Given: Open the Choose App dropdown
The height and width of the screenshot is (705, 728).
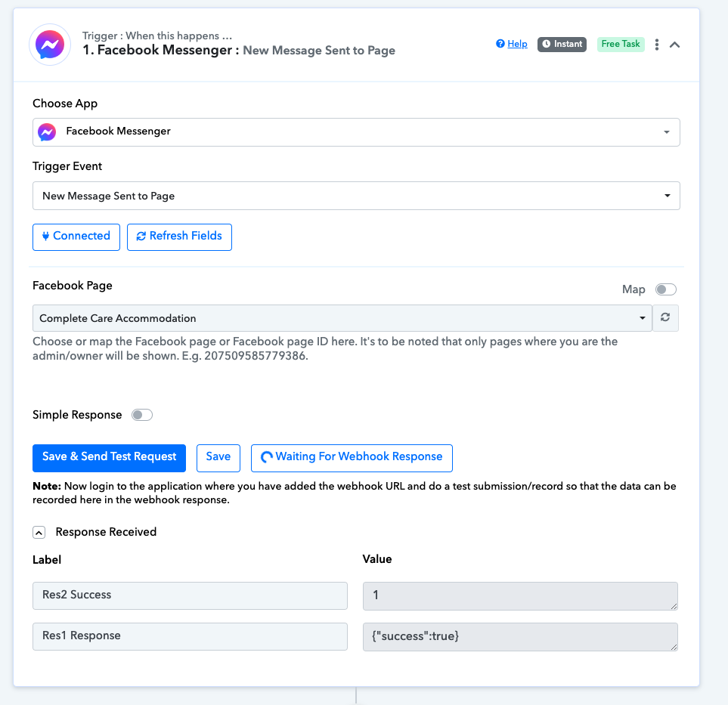Looking at the screenshot, I should [356, 132].
